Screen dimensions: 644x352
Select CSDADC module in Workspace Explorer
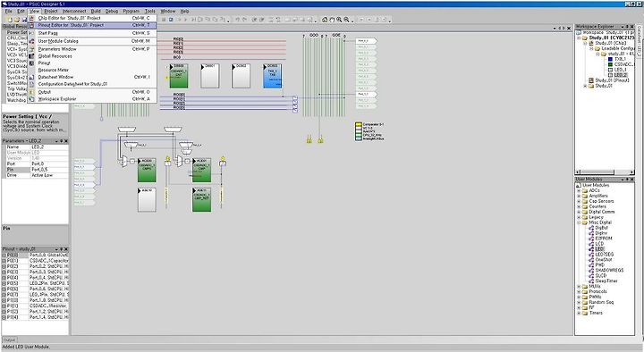(624, 64)
